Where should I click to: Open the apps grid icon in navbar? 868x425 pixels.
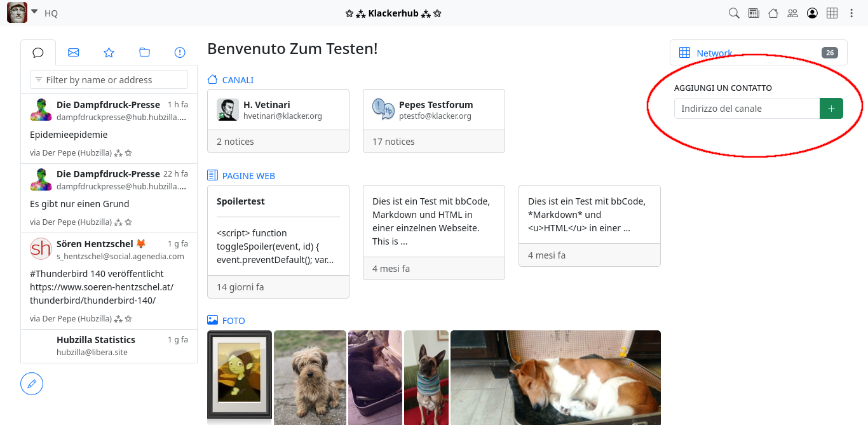tap(832, 13)
